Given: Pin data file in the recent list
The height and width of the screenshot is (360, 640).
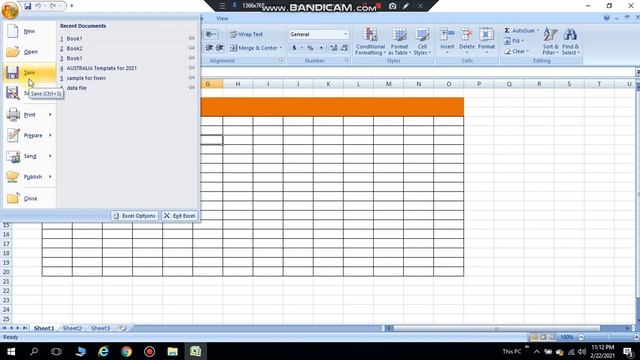Looking at the screenshot, I should coord(192,88).
